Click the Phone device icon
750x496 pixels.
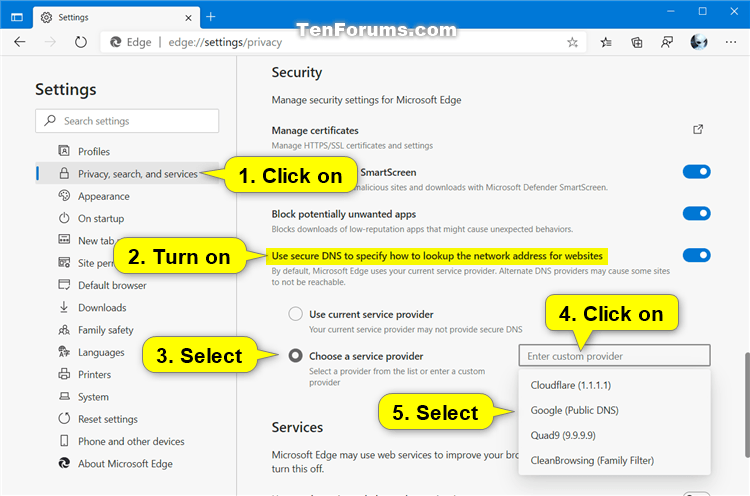[x=64, y=441]
